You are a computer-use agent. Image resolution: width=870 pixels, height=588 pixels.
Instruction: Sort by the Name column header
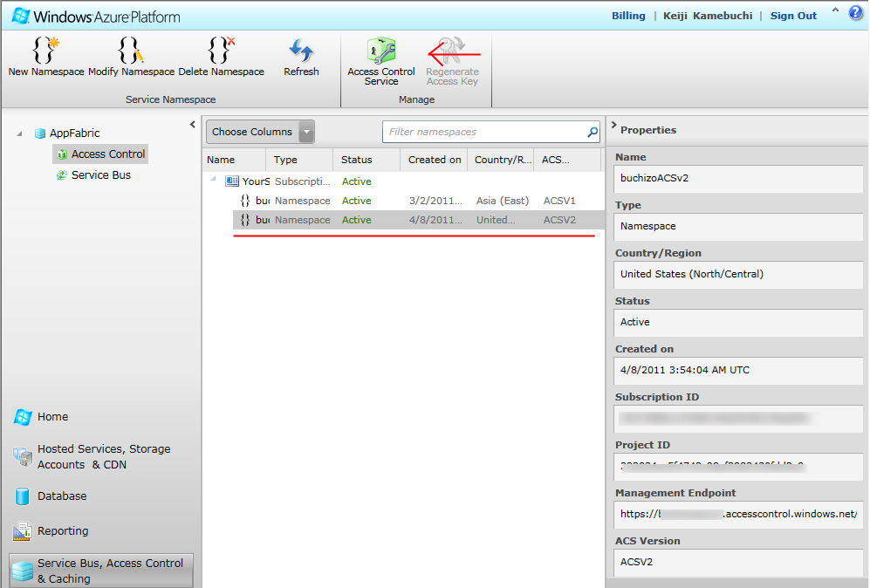[x=236, y=160]
